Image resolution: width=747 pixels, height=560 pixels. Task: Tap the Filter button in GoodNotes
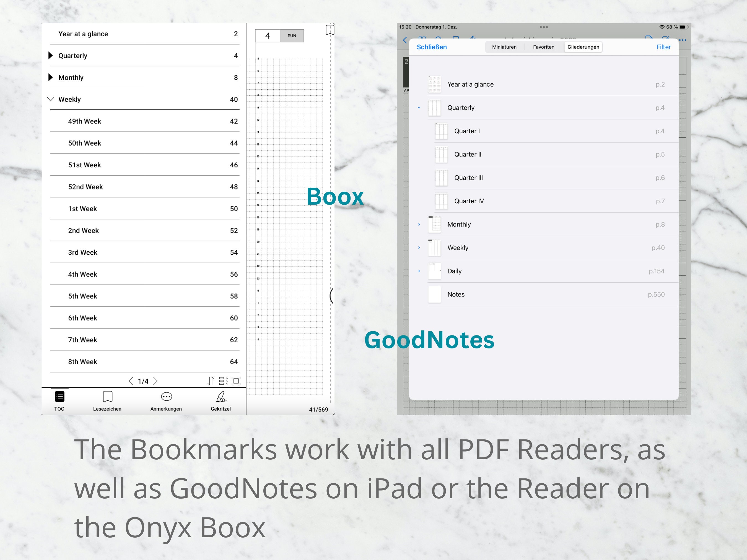coord(664,47)
